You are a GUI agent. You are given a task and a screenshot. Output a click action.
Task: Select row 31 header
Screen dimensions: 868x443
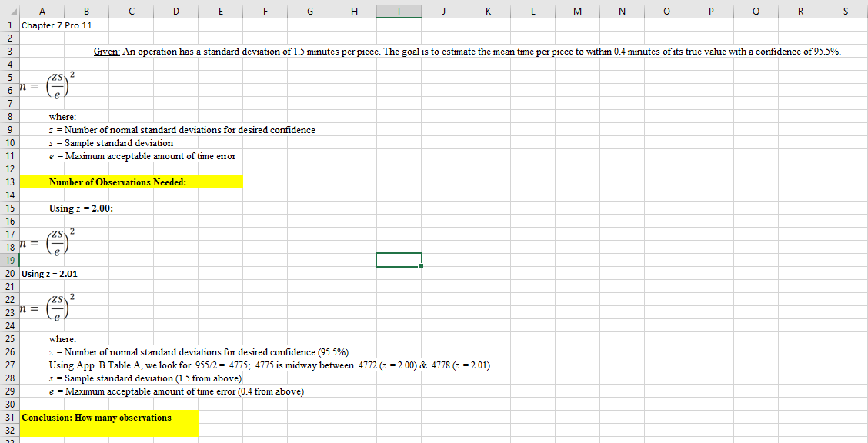pos(10,418)
